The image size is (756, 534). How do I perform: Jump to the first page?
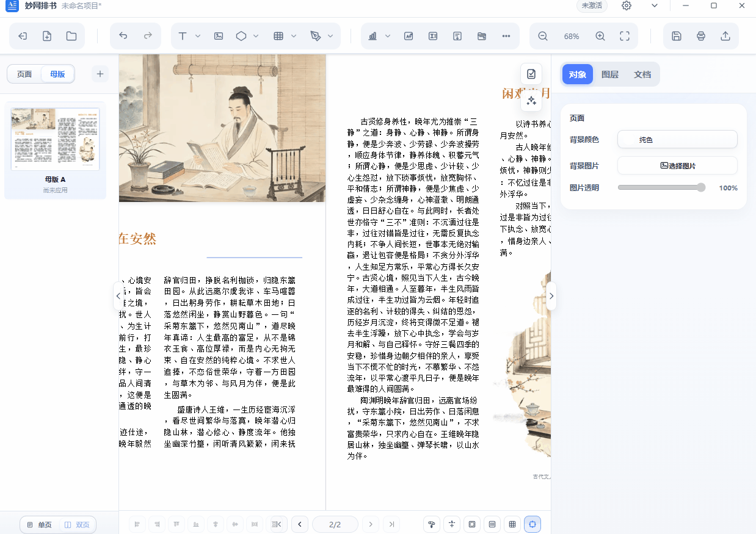[x=277, y=524]
